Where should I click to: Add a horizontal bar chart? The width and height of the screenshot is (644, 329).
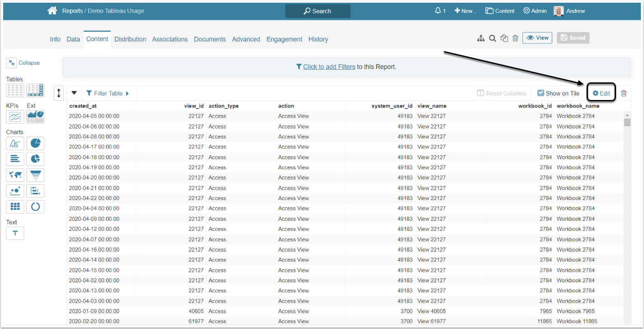click(15, 159)
